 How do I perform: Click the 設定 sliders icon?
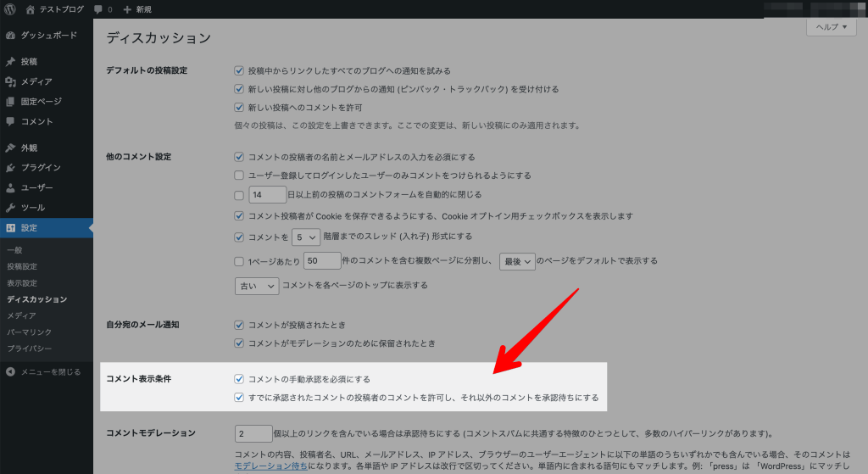(10, 227)
